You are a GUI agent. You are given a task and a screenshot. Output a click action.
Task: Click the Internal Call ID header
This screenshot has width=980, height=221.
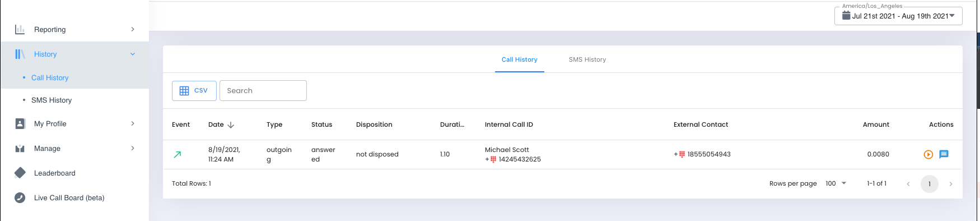[x=509, y=125]
